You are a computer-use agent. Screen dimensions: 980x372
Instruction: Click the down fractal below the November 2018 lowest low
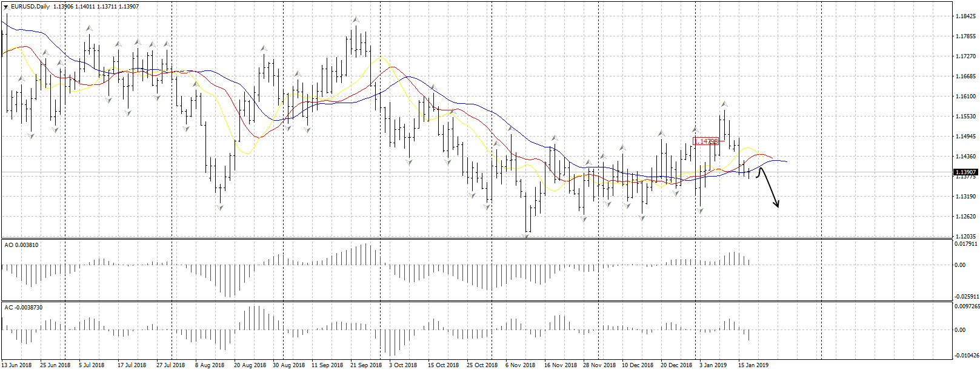click(526, 236)
